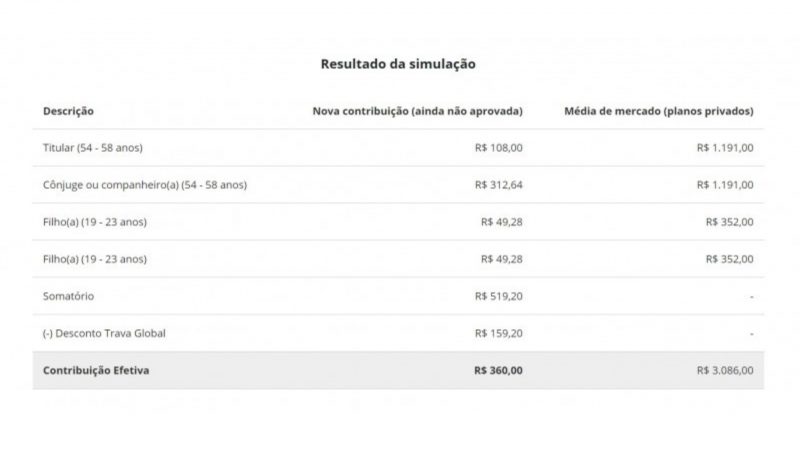Click the Cônjuge market average R$ 1.191,00

pos(725,185)
